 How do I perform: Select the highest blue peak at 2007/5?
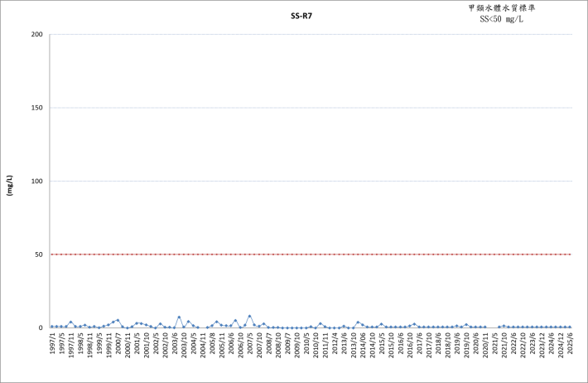click(x=249, y=316)
